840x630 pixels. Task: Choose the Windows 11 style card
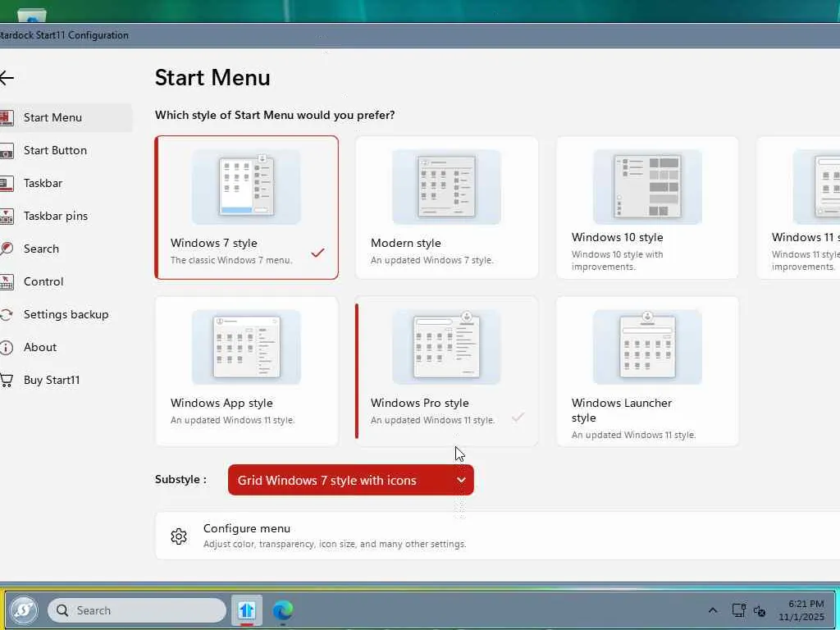point(799,208)
